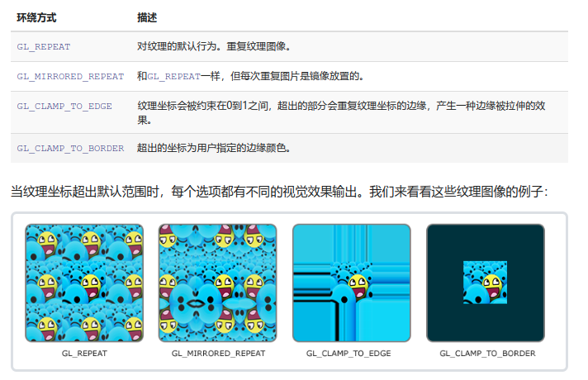The height and width of the screenshot is (380, 588).
Task: Click the GL_MIRRORED_REPEAT texture example image
Action: pyautogui.click(x=218, y=283)
